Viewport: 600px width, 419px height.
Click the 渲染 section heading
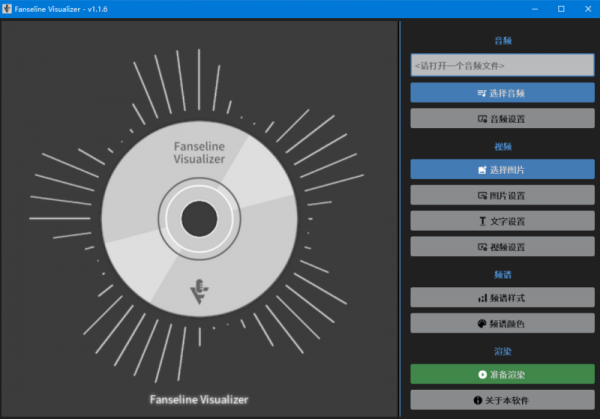click(x=502, y=351)
